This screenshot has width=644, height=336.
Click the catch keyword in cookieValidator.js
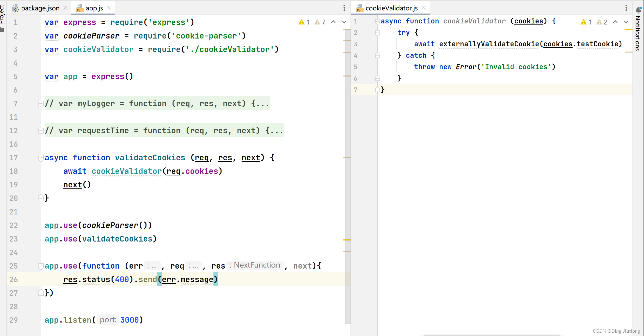[416, 55]
